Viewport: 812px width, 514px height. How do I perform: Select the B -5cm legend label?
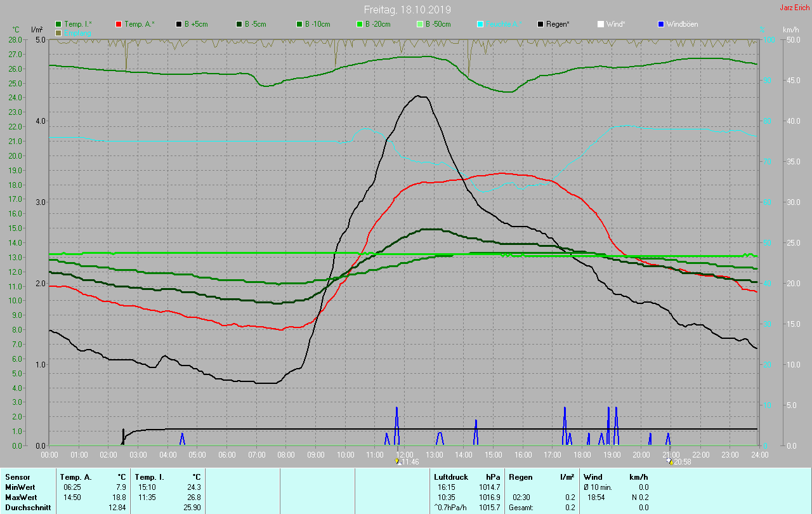point(256,24)
